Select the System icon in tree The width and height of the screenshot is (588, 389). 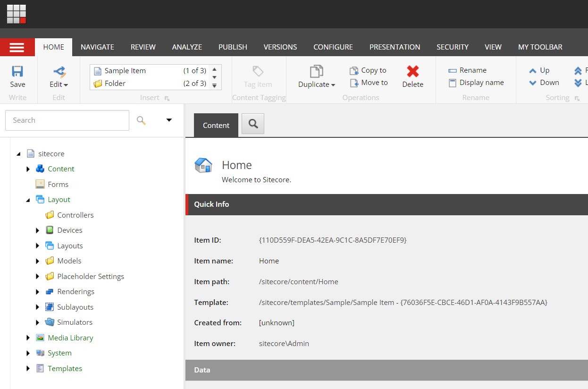coord(40,353)
